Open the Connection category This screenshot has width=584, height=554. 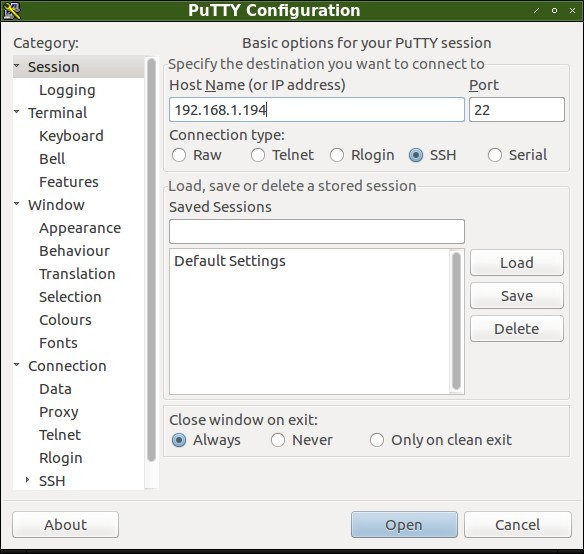[67, 366]
